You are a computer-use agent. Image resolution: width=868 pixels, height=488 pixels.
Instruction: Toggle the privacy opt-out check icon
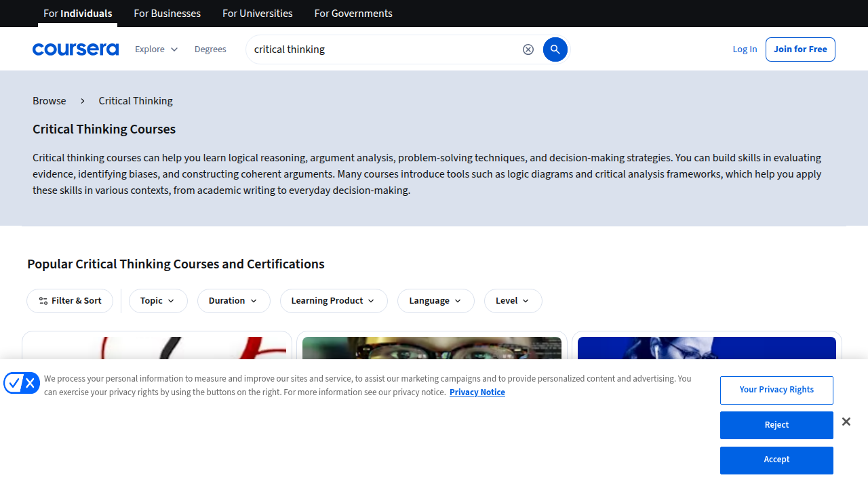[x=22, y=383]
